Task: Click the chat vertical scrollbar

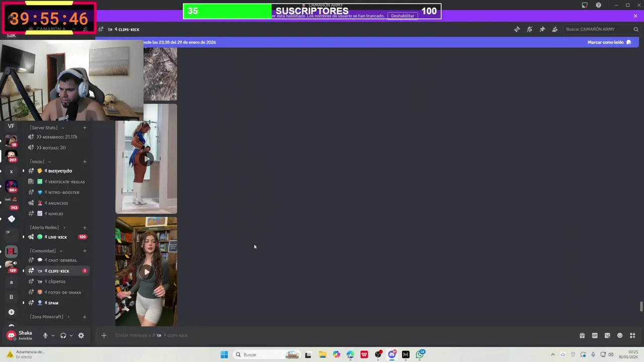Action: pyautogui.click(x=641, y=307)
